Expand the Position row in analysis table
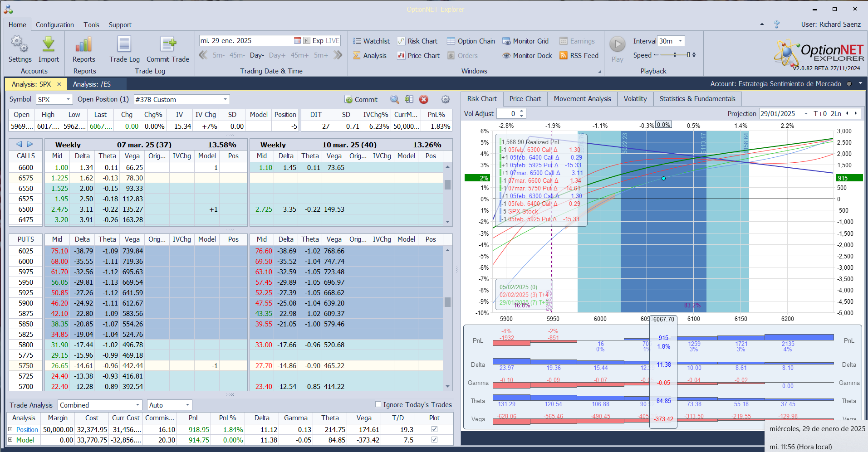 pos(10,429)
